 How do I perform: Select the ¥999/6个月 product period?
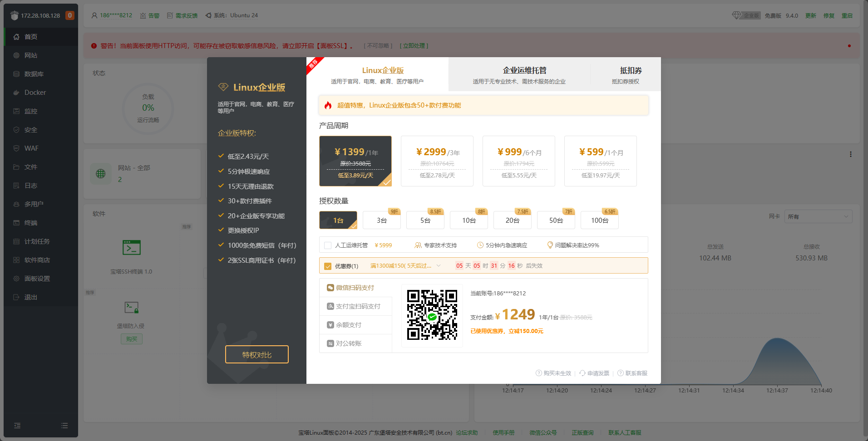[519, 161]
